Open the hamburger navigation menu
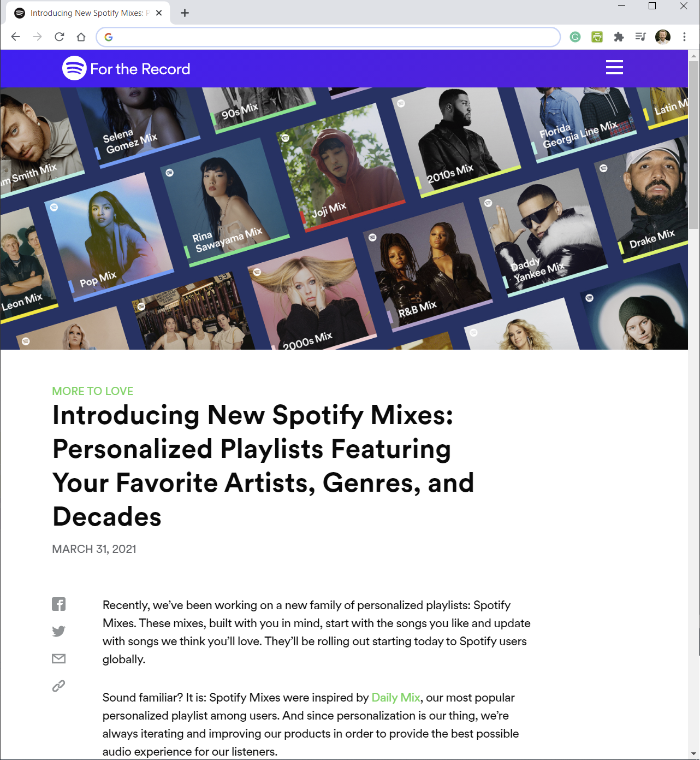The width and height of the screenshot is (700, 760). click(614, 67)
